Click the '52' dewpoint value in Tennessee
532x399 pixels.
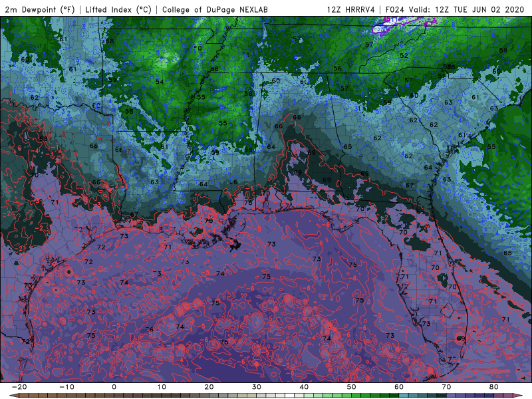pos(404,56)
